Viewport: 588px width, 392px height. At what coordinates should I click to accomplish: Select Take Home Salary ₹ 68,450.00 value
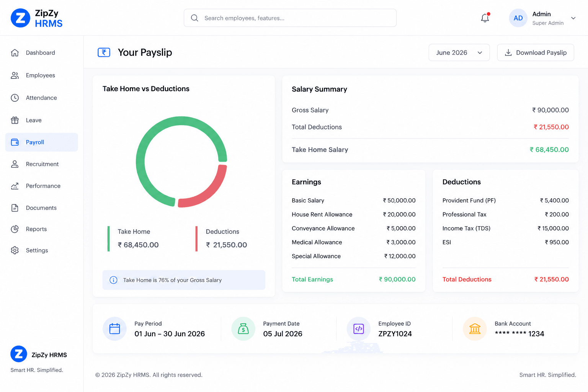click(x=549, y=150)
